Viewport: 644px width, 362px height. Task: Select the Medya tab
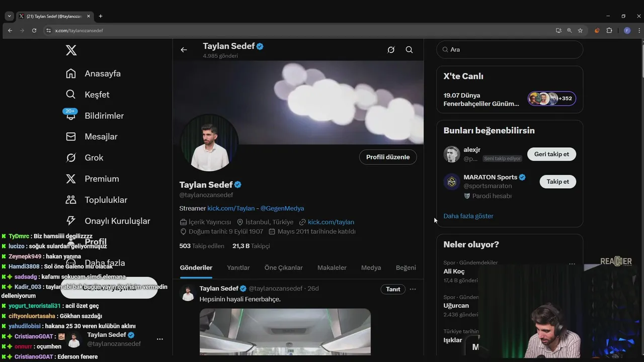click(371, 268)
